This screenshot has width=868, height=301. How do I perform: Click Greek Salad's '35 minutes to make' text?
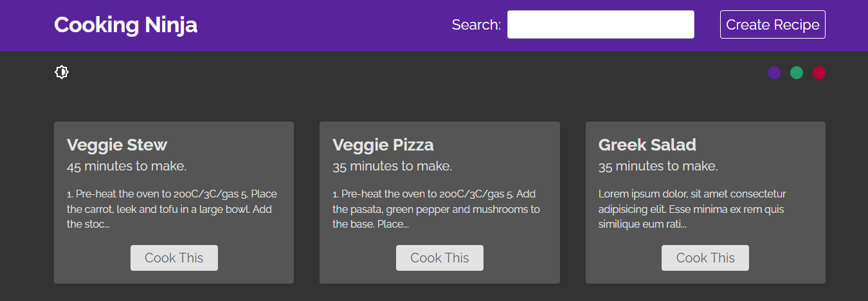pyautogui.click(x=658, y=167)
